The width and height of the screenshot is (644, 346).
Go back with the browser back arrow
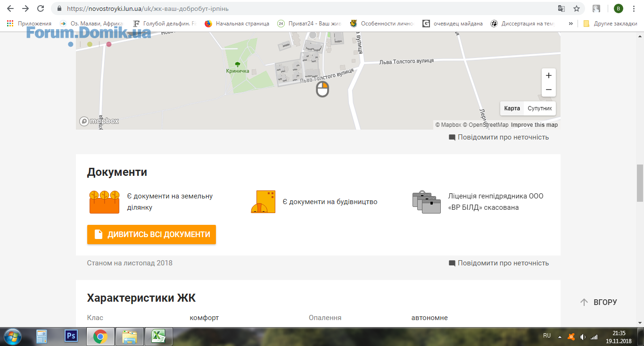10,8
